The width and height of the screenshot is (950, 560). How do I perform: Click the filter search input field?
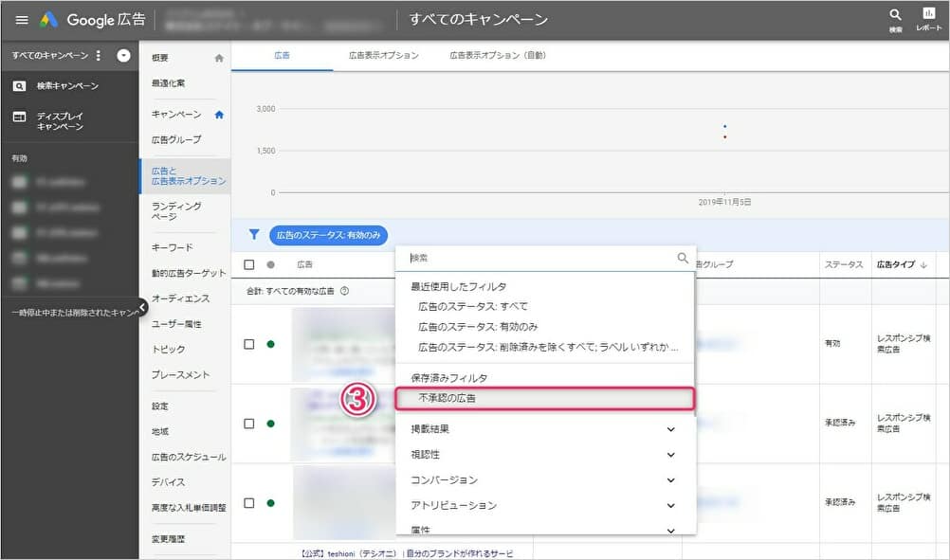click(540, 258)
